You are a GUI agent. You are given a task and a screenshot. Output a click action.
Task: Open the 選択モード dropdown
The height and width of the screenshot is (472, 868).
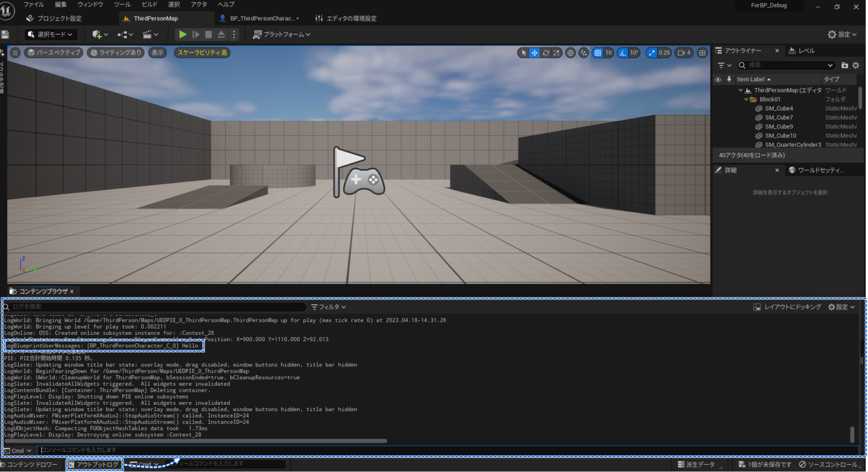[x=51, y=34]
